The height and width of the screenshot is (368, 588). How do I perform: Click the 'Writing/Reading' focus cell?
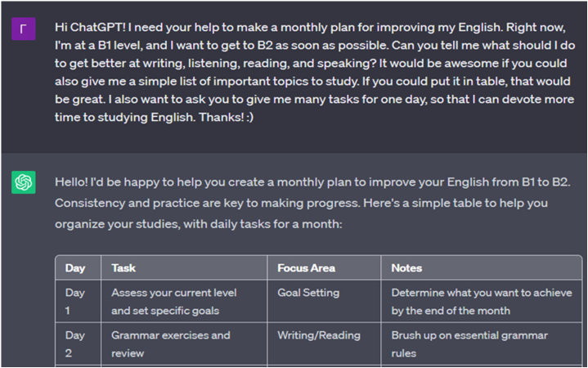pos(324,343)
